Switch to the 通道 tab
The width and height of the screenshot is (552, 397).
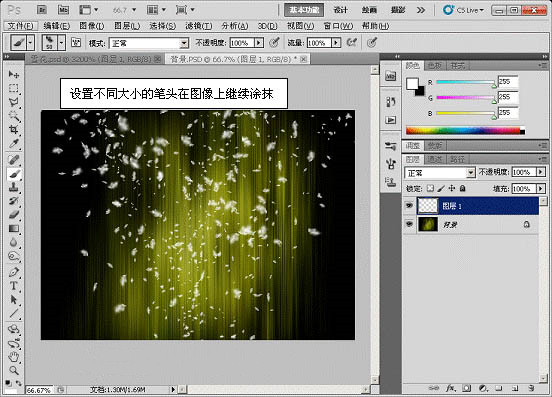(x=435, y=159)
